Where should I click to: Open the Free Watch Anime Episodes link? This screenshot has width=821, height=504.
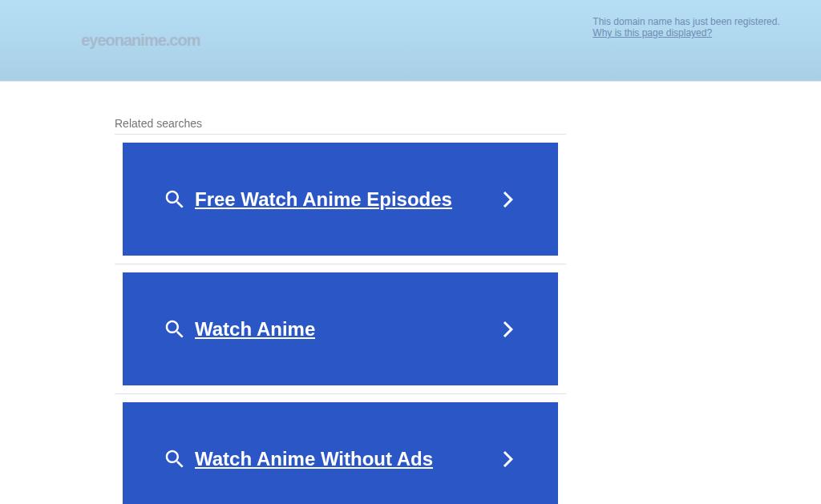pyautogui.click(x=323, y=200)
